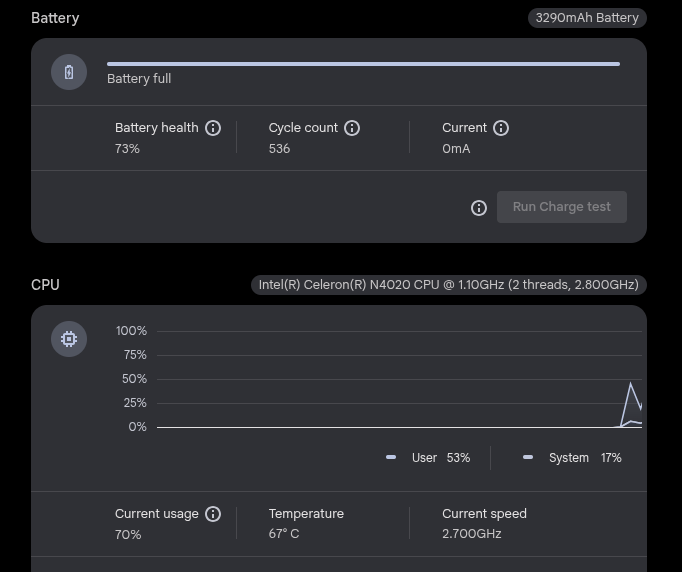Click the 536 cycle count value
The height and width of the screenshot is (572, 682).
(x=279, y=149)
